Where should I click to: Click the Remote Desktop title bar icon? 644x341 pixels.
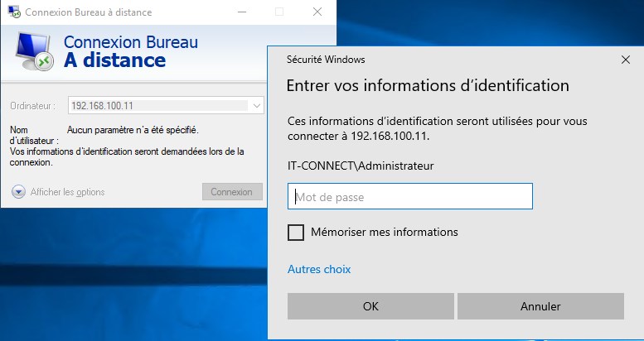coord(14,12)
